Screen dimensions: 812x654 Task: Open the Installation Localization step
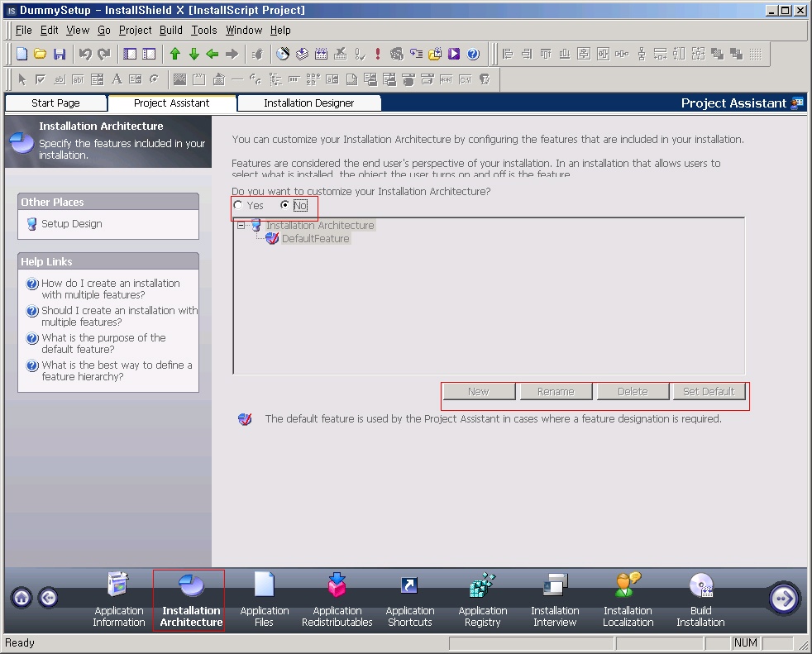pos(628,599)
